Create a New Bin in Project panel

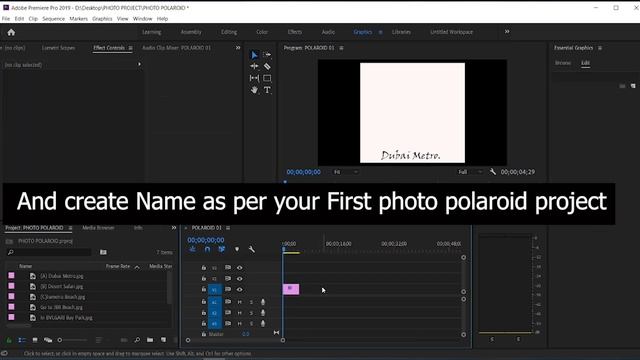[x=150, y=340]
